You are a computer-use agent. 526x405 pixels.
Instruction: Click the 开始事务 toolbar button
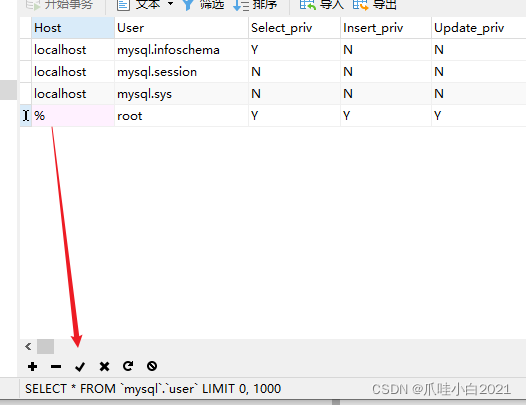(59, 4)
